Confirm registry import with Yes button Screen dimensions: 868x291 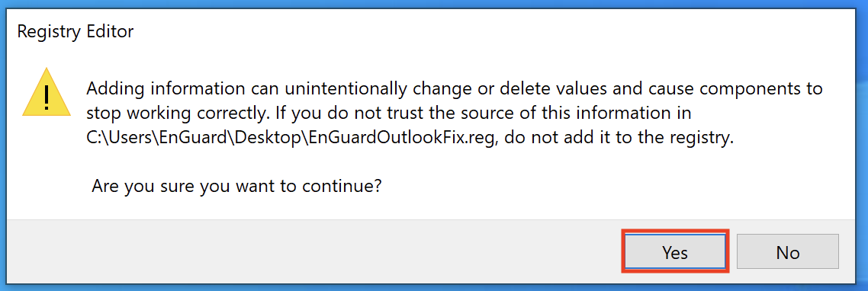pyautogui.click(x=675, y=252)
